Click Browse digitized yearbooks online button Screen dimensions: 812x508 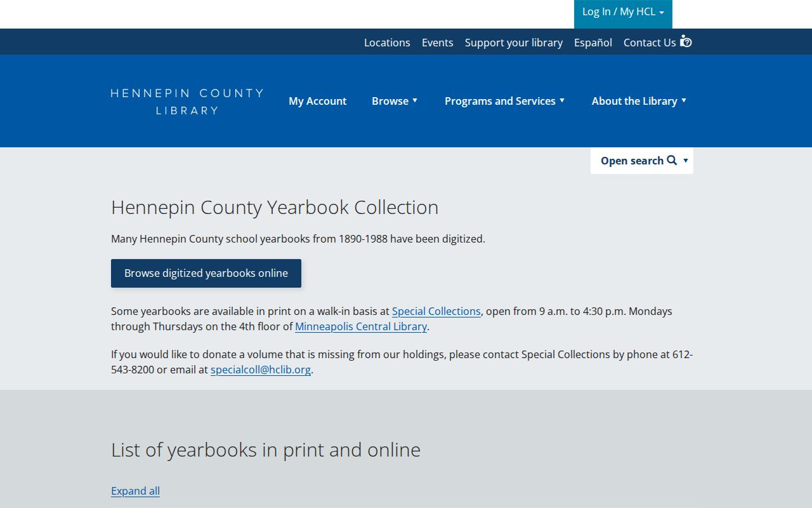206,273
